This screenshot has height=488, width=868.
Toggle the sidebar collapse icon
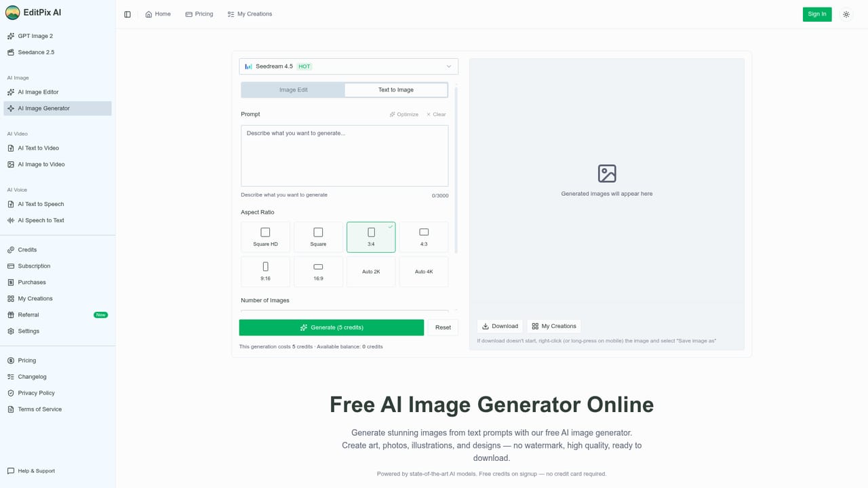[127, 14]
